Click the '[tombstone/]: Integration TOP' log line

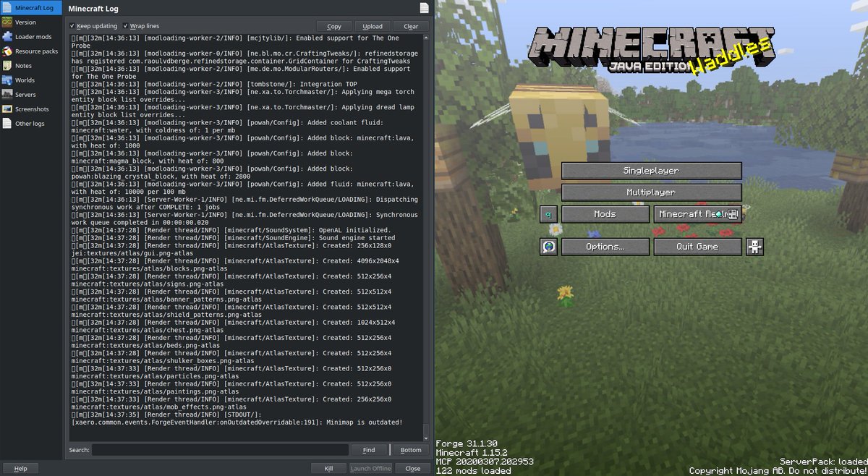point(213,84)
